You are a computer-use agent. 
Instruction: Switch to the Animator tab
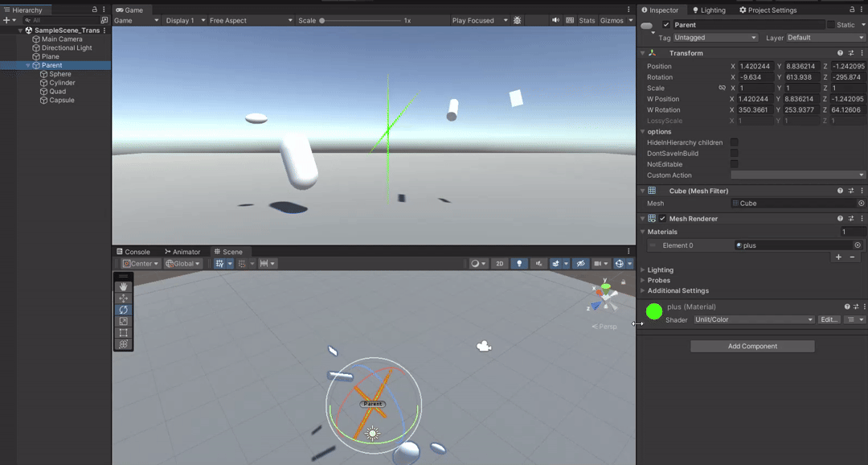(x=182, y=252)
